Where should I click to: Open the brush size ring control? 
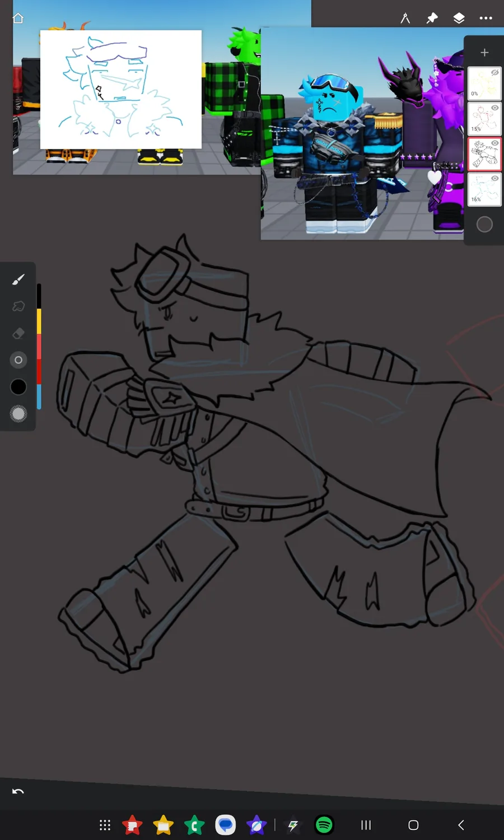[18, 360]
